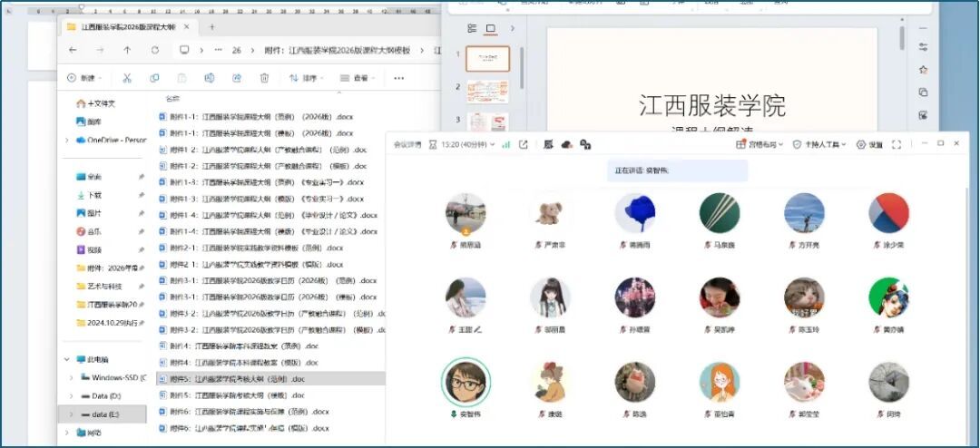Click the teddy bear avatar participant

tap(550, 213)
